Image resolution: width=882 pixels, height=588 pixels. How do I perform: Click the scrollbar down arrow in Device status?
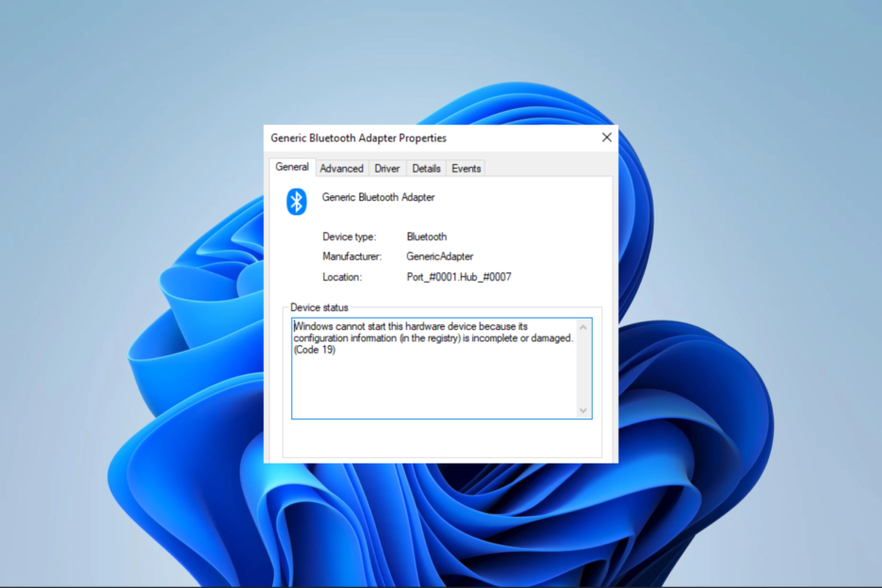(583, 410)
